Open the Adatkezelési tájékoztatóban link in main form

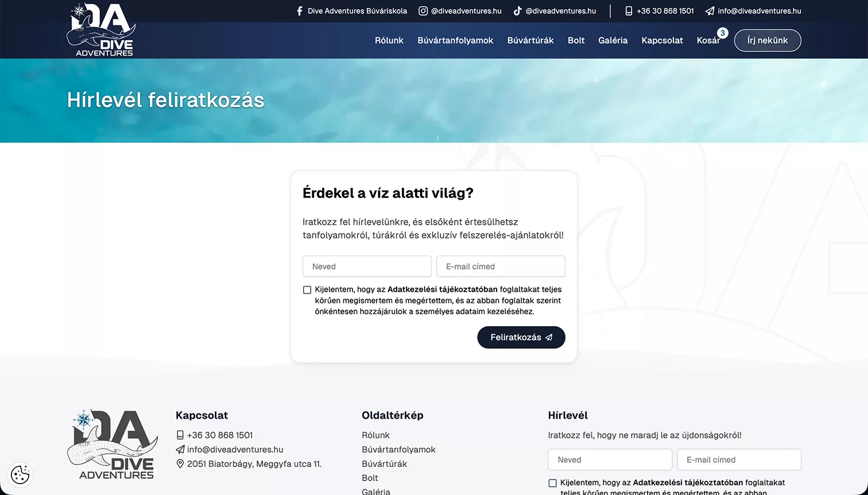pos(443,289)
